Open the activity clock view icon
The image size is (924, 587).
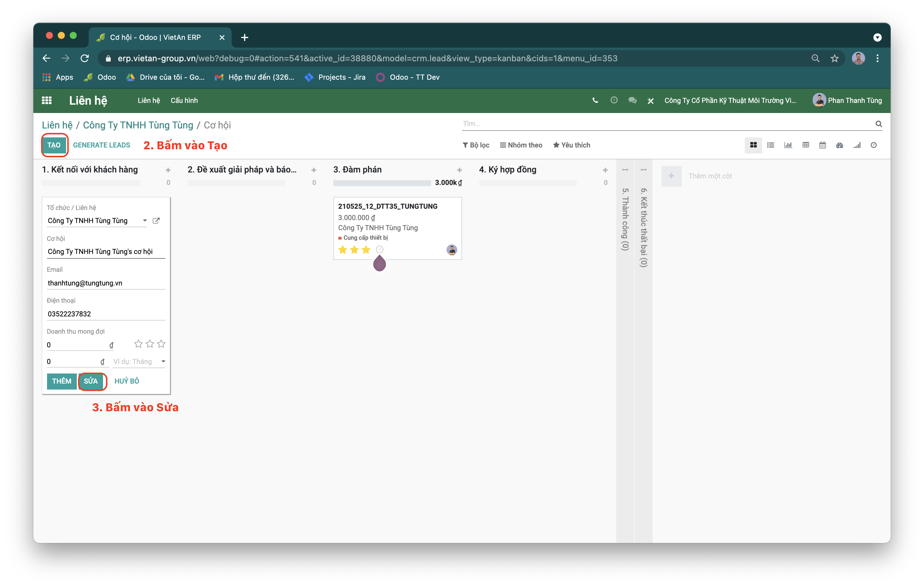tap(873, 145)
